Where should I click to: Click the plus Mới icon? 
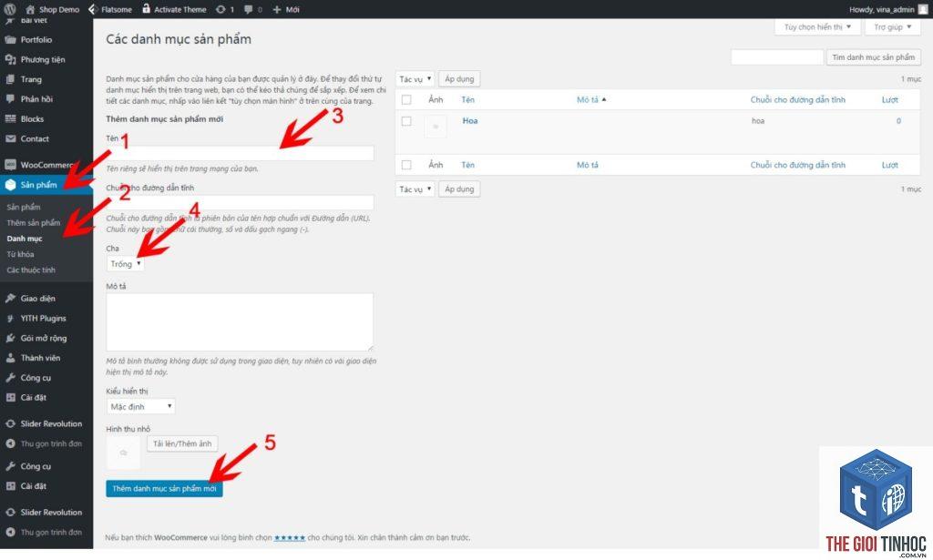[277, 9]
